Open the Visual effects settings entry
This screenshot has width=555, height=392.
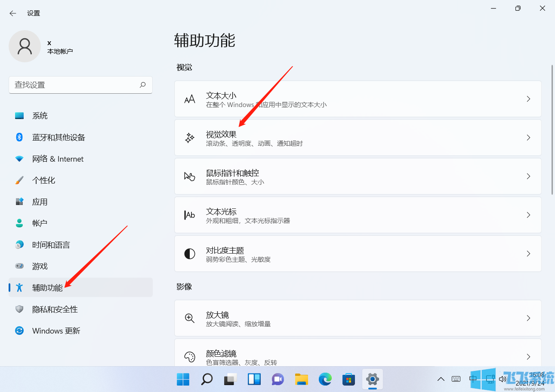[x=357, y=138]
